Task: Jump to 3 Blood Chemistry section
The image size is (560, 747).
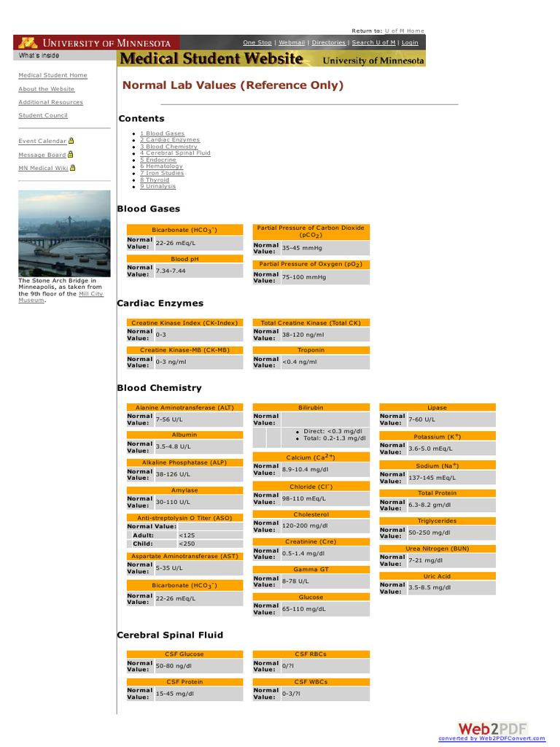Action: (x=168, y=147)
